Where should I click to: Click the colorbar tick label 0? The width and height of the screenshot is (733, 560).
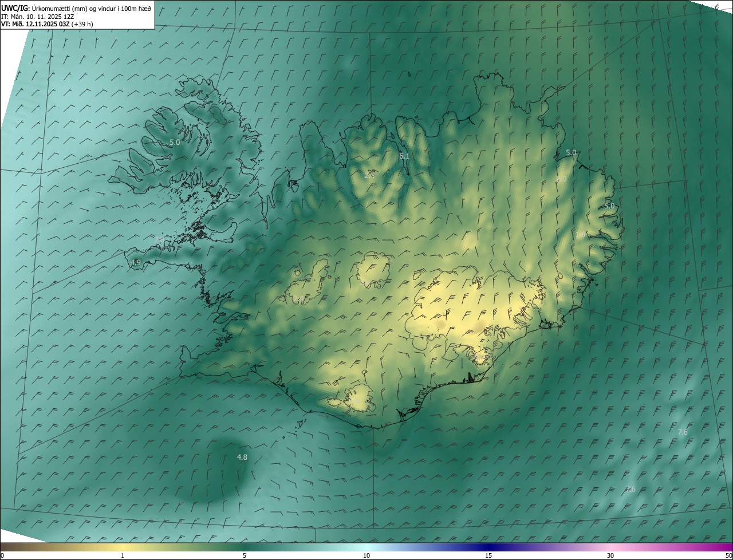click(2, 555)
